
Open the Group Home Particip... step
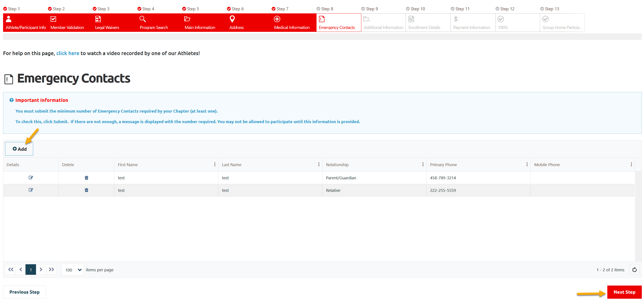click(x=562, y=22)
